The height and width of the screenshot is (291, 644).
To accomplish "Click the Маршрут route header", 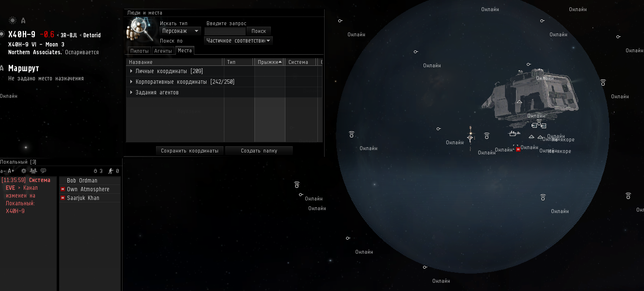I will point(24,68).
